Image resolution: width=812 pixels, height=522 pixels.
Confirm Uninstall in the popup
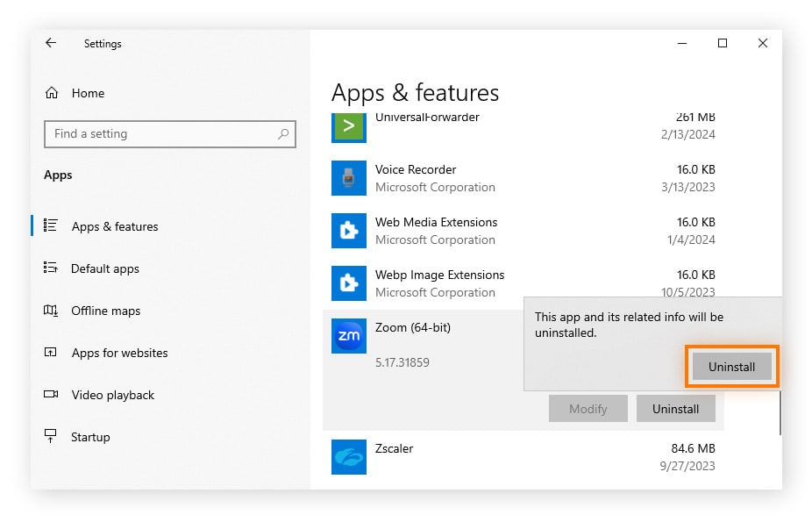point(731,367)
